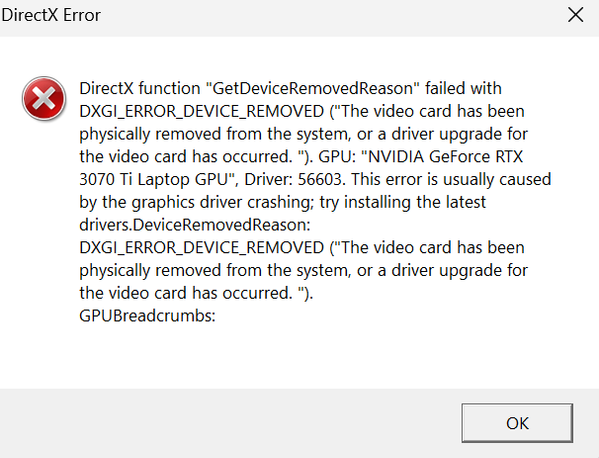Click "This error is usually caused" text
The width and height of the screenshot is (599, 458).
pos(451,180)
